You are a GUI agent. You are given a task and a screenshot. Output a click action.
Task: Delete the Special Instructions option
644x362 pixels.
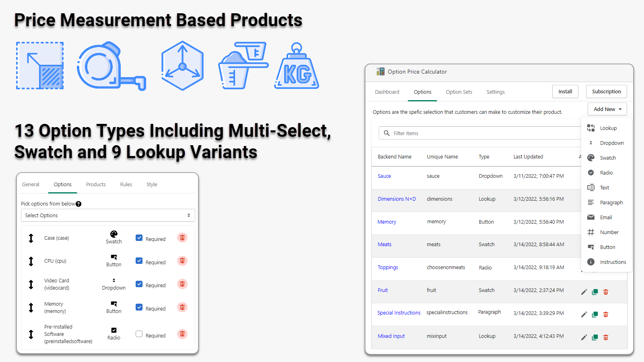[x=606, y=315]
